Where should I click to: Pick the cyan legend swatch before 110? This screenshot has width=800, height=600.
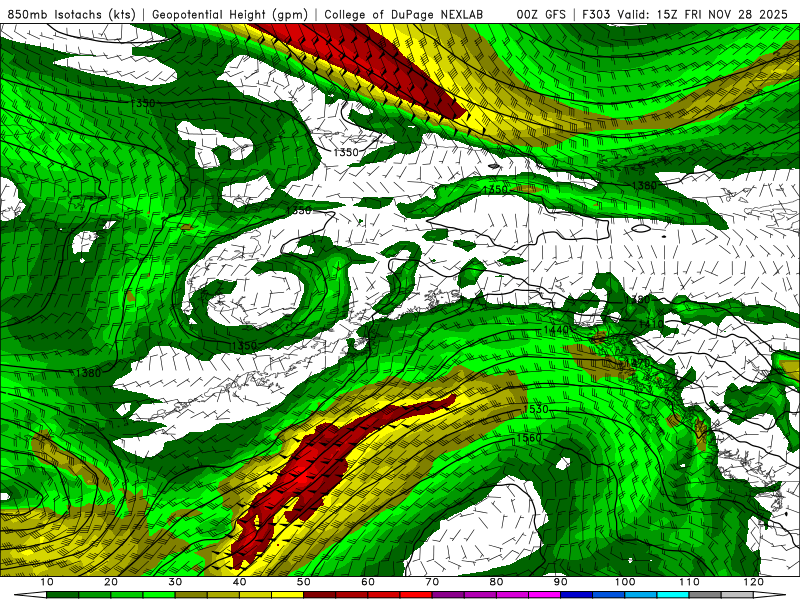[x=672, y=596]
